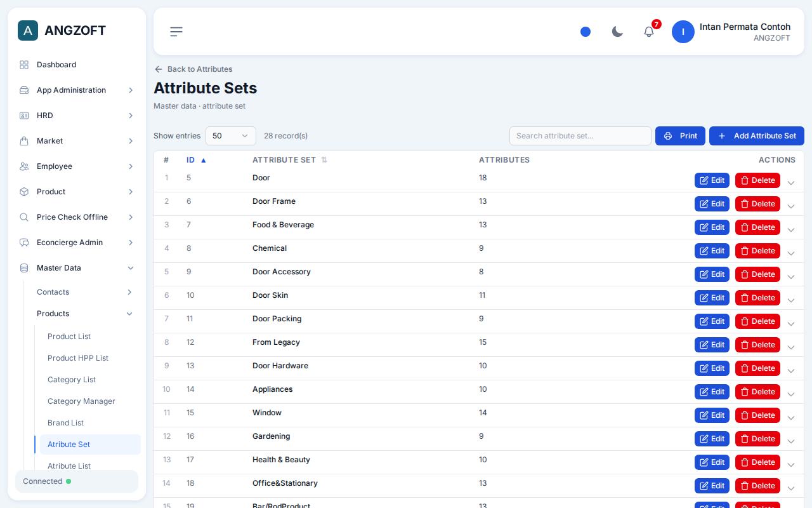Expand row details for Food & Beverage
This screenshot has width=812, height=508.
791,230
